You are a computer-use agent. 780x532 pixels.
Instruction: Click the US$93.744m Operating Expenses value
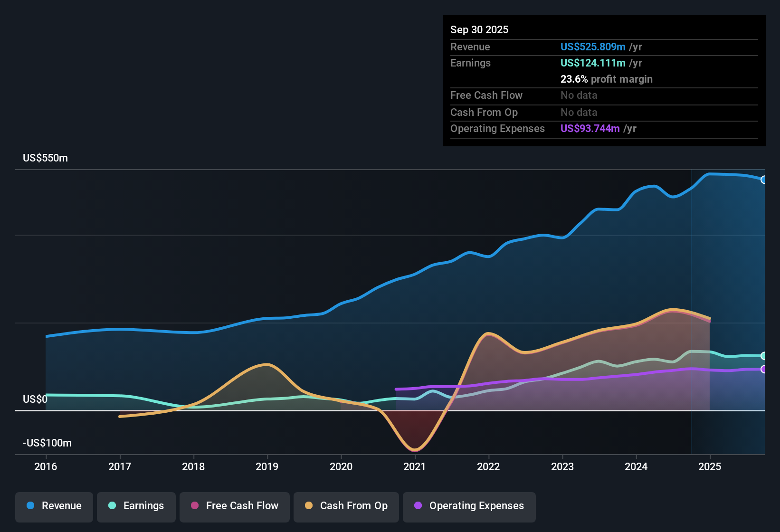pyautogui.click(x=590, y=129)
